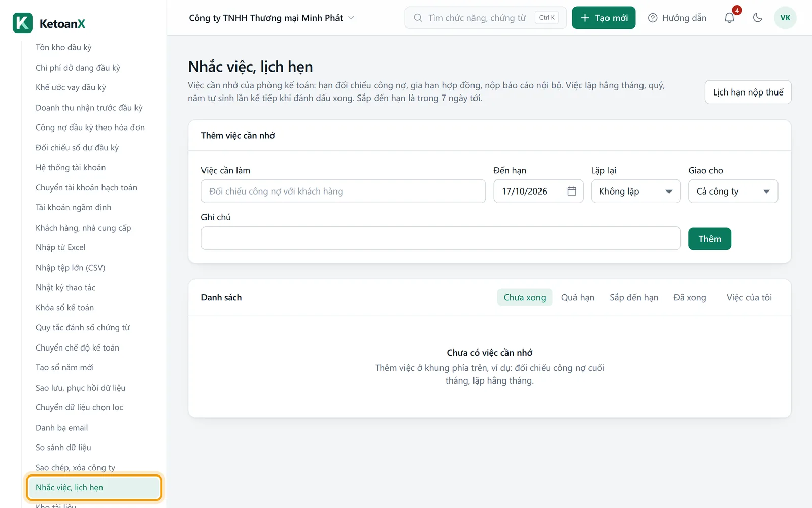Click the Đến hạn date field
Image resolution: width=812 pixels, height=508 pixels.
coord(538,192)
